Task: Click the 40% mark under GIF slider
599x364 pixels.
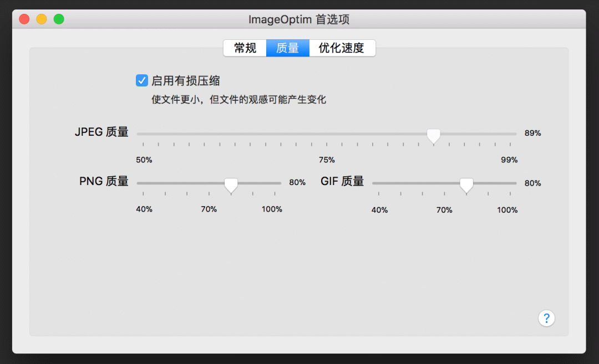Action: 379,209
